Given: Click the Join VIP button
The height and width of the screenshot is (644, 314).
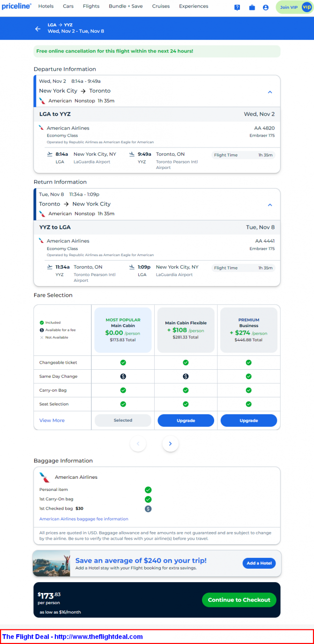Looking at the screenshot, I should [294, 7].
